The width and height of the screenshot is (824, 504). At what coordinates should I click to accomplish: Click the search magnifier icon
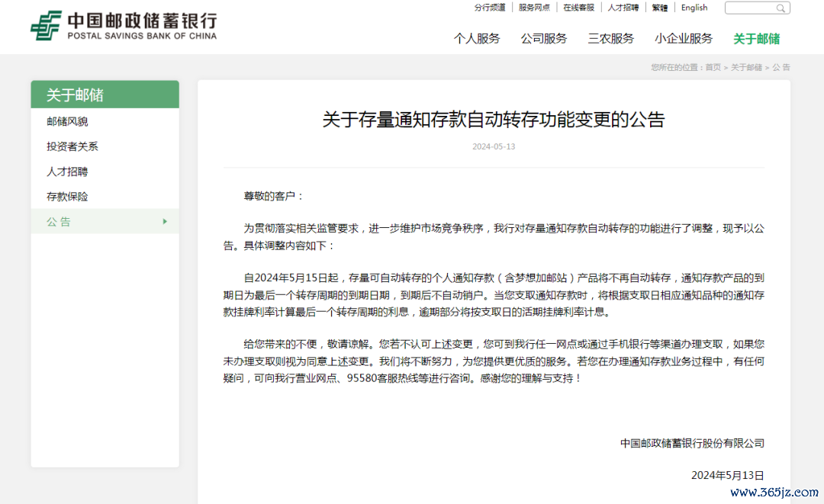click(x=781, y=8)
